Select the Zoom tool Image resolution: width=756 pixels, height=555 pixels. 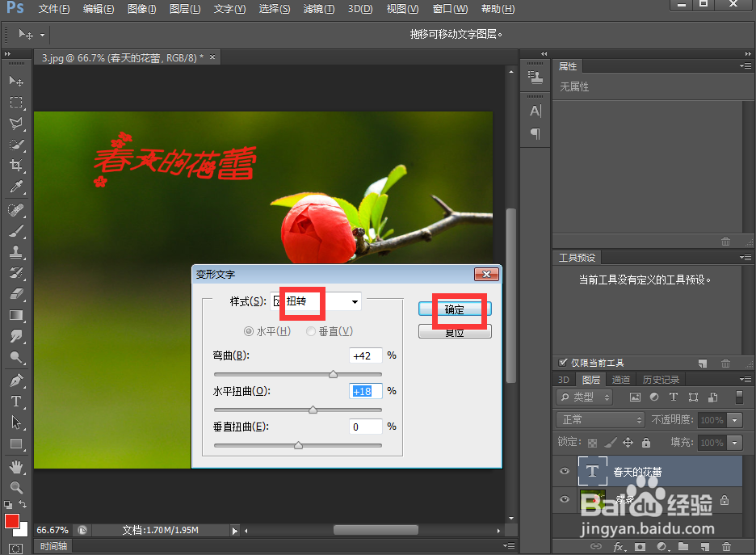(x=16, y=487)
